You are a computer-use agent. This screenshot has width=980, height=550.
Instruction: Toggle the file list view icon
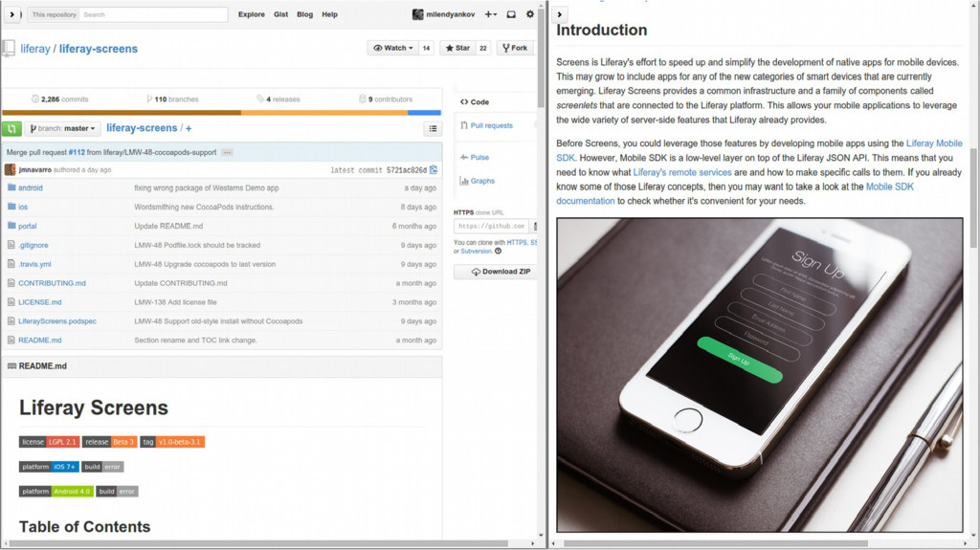pyautogui.click(x=433, y=129)
